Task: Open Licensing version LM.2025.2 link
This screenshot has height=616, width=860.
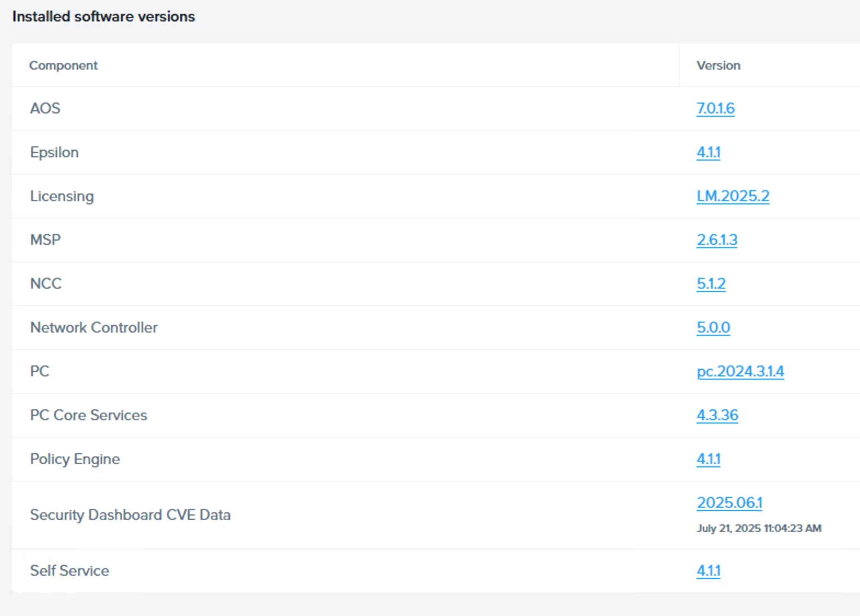Action: click(733, 196)
